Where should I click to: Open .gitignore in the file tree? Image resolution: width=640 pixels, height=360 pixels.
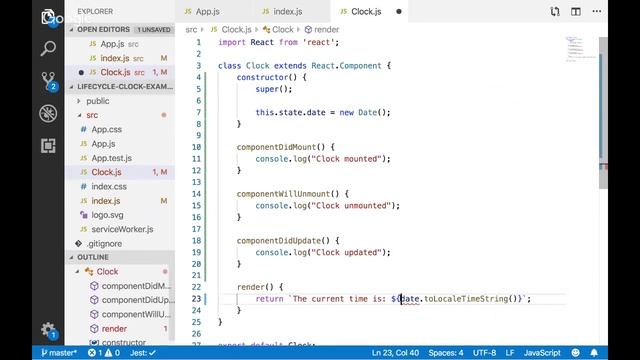click(x=104, y=243)
